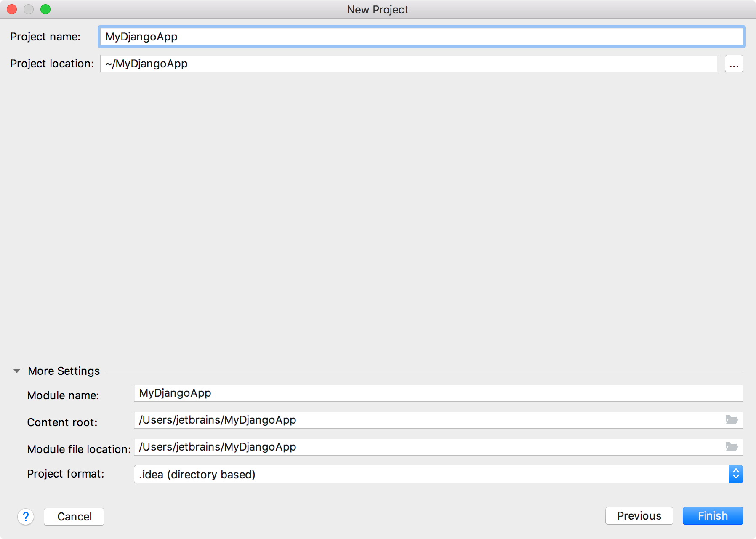The height and width of the screenshot is (539, 756).
Task: Click the yellow minimize window button
Action: click(29, 9)
